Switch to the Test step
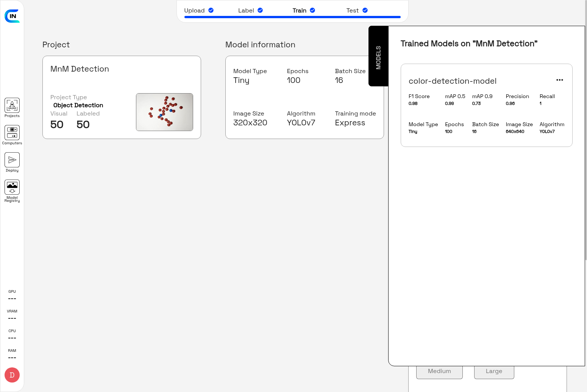 [352, 11]
